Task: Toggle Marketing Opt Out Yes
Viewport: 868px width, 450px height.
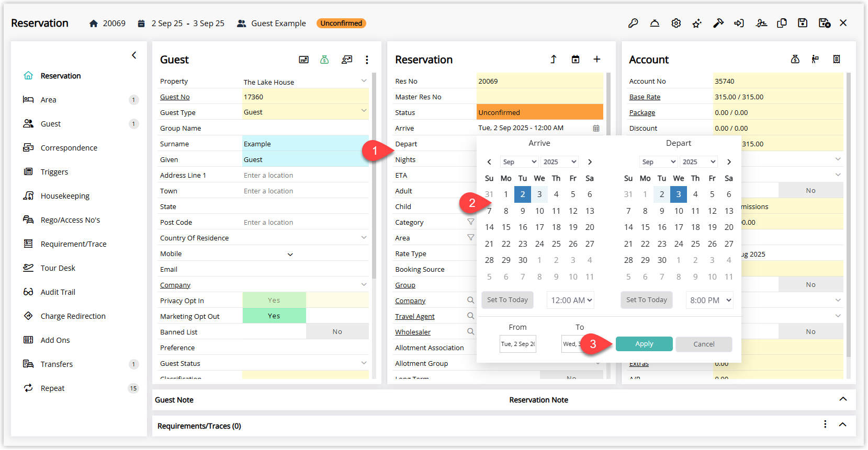Action: pyautogui.click(x=274, y=316)
